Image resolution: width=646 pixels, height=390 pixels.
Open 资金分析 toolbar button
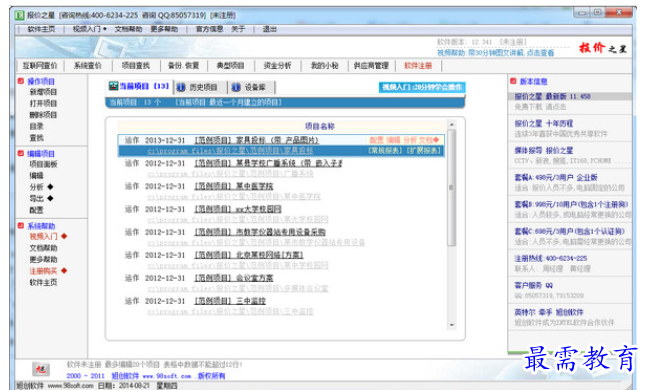tap(277, 65)
